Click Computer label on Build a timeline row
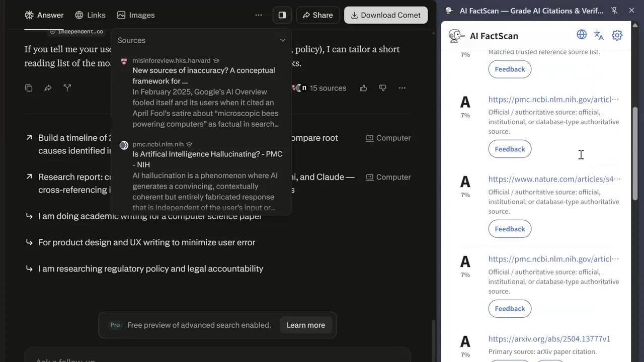 coord(388,138)
